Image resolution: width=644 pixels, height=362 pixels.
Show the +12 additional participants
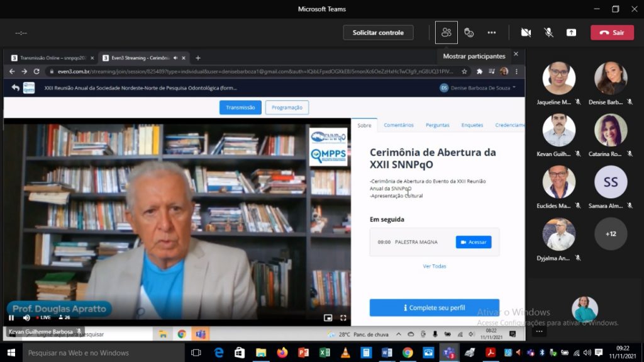pyautogui.click(x=611, y=234)
